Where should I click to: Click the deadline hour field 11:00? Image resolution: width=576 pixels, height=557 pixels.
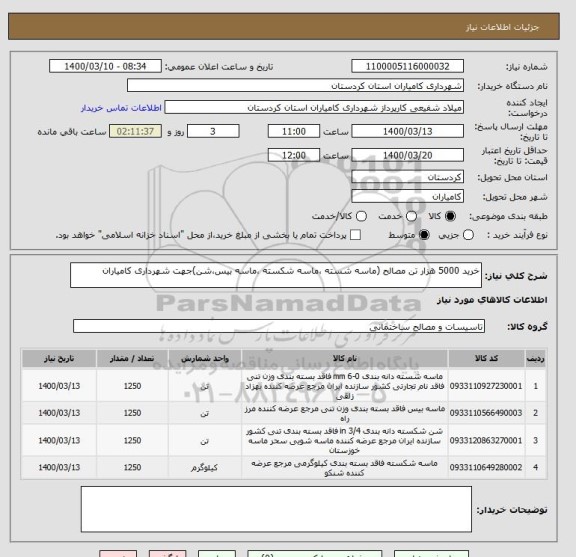click(x=294, y=132)
